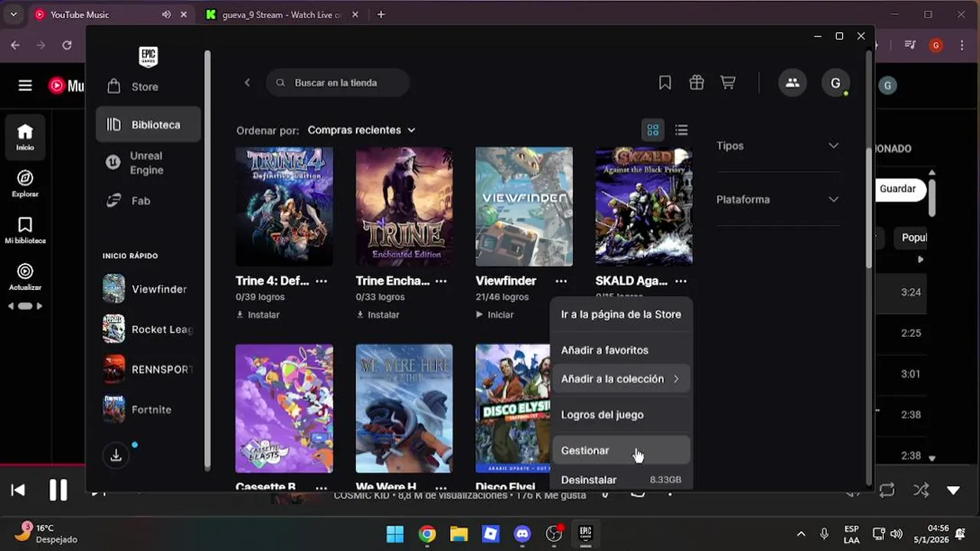Reload the Chrome page
Viewport: 980px width, 551px height.
(x=67, y=45)
